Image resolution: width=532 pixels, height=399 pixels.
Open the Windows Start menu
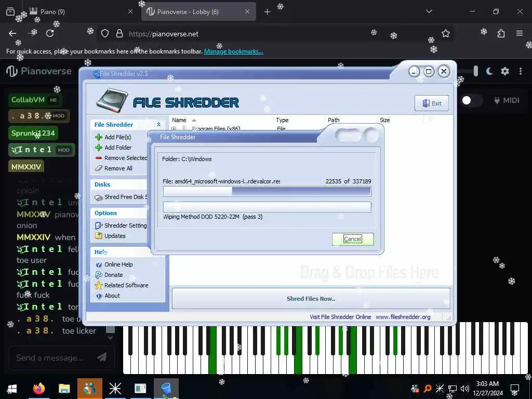pyautogui.click(x=12, y=389)
